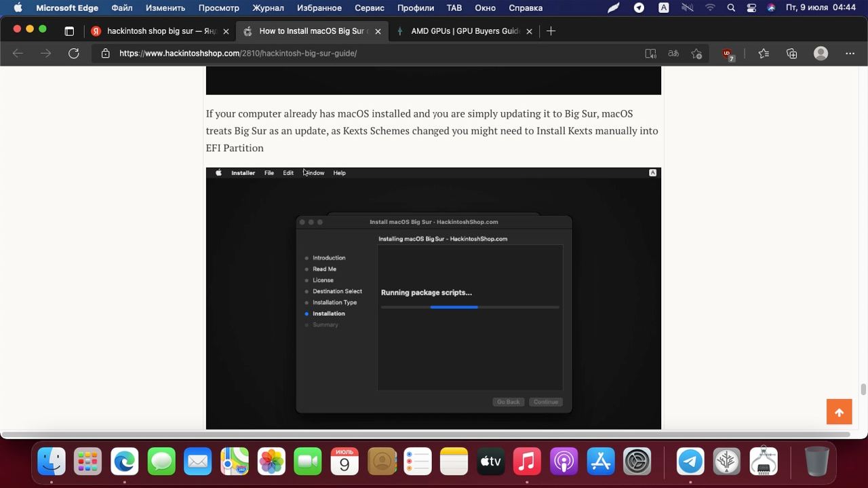Image resolution: width=868 pixels, height=488 pixels.
Task: Close the AMD GPUs tab
Action: coord(529,31)
